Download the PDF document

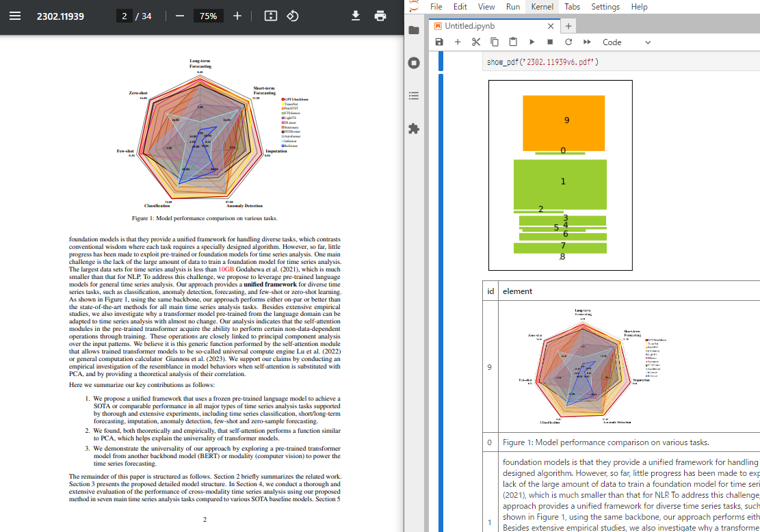pos(356,16)
